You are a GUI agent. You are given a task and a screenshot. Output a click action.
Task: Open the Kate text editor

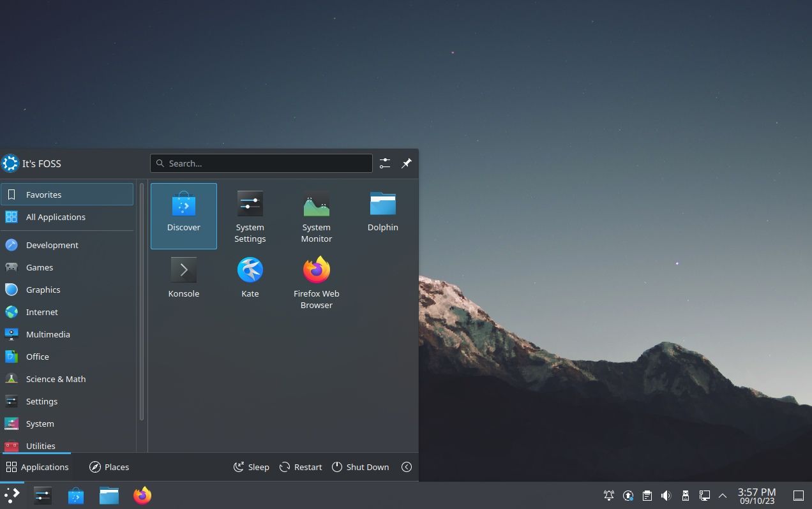[250, 274]
